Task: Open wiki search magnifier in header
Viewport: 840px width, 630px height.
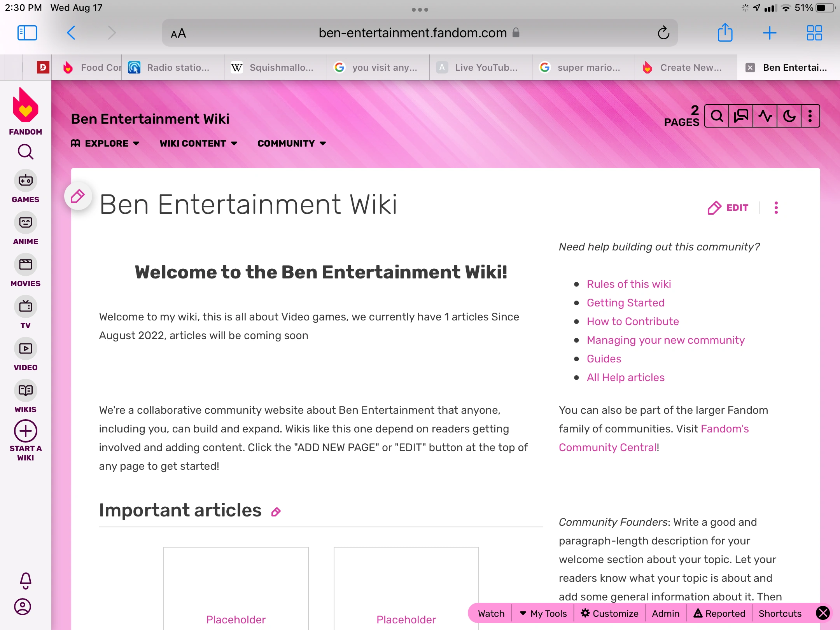Action: point(717,116)
